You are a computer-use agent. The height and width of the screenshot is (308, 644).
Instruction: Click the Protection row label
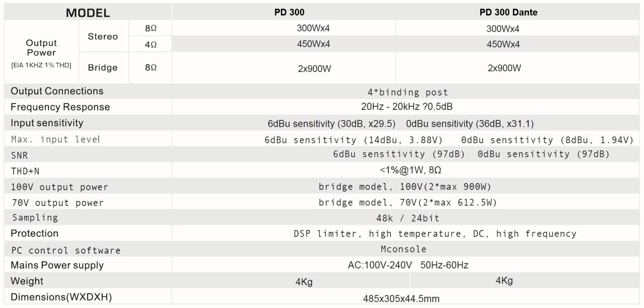pos(35,234)
